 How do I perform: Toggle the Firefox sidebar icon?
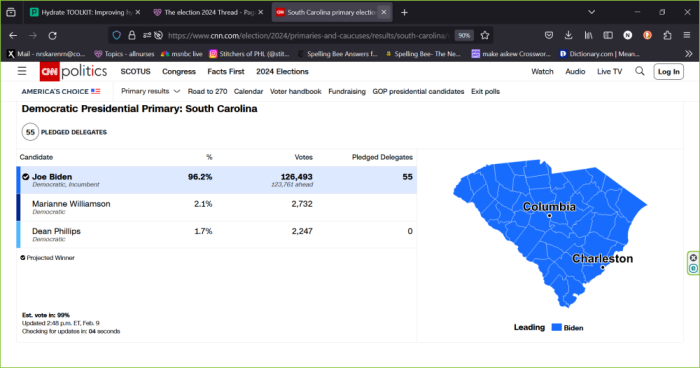(608, 35)
